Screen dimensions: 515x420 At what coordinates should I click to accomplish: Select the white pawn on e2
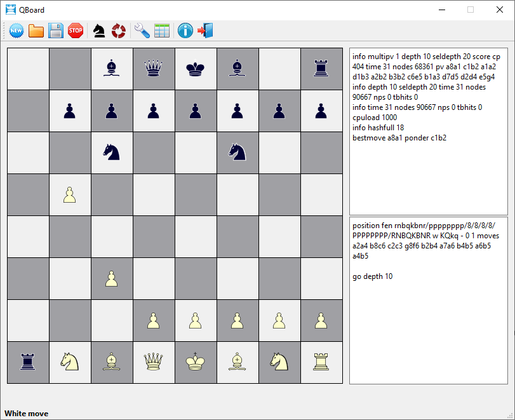[196, 321]
